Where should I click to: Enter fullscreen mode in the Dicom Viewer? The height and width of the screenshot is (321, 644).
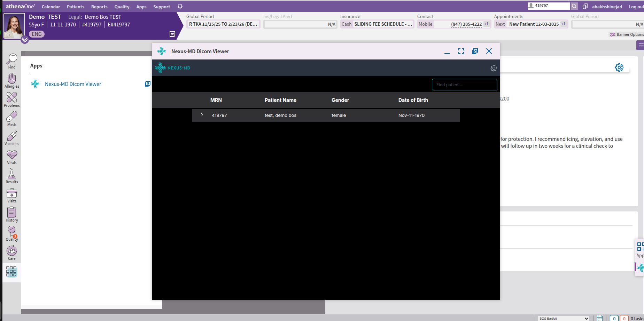461,51
